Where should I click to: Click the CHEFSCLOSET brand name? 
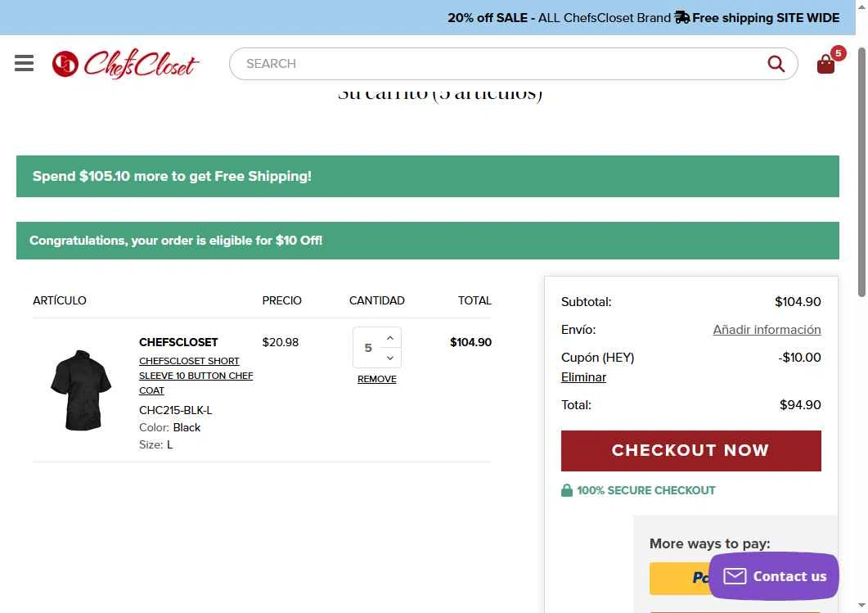(x=178, y=342)
